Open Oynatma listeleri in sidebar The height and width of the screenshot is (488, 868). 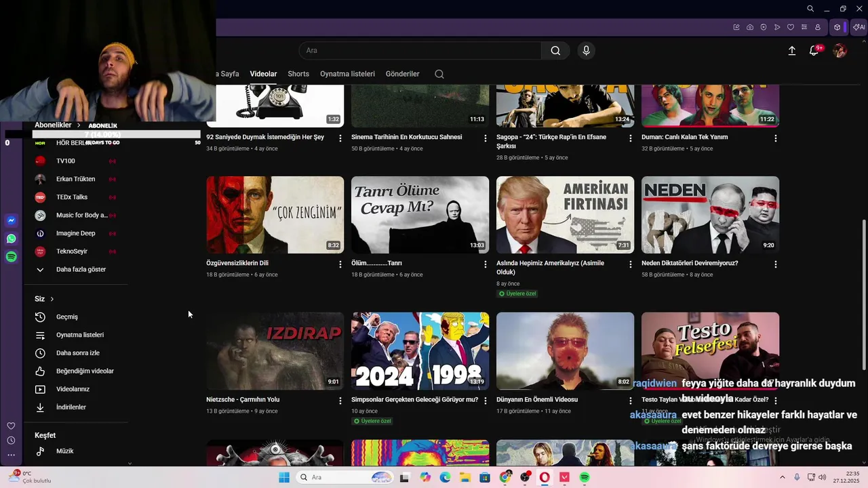tap(79, 335)
